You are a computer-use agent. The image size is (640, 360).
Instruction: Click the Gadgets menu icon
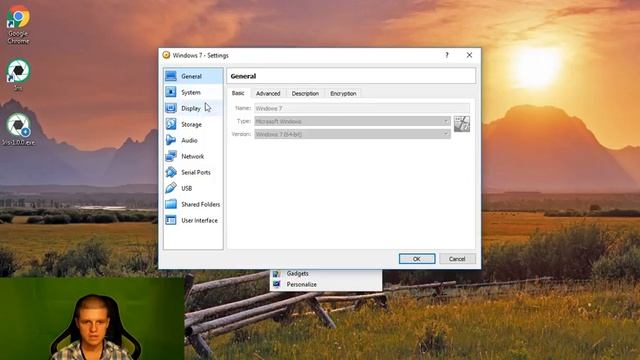pyautogui.click(x=277, y=273)
